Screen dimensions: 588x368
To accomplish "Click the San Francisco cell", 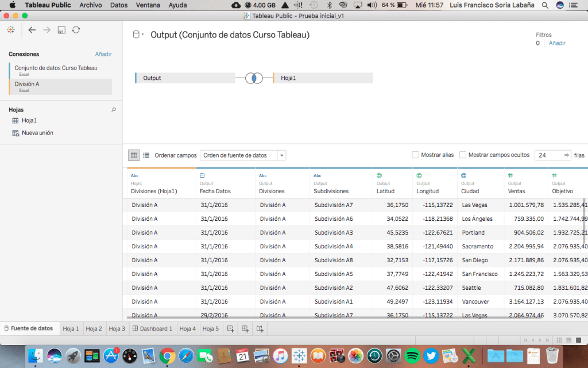I will coord(479,274).
